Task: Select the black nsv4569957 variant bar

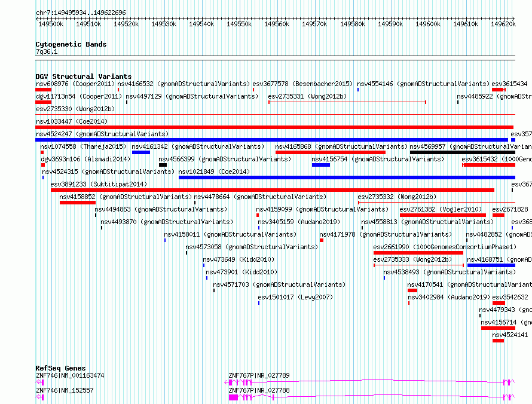Action: 463,152
